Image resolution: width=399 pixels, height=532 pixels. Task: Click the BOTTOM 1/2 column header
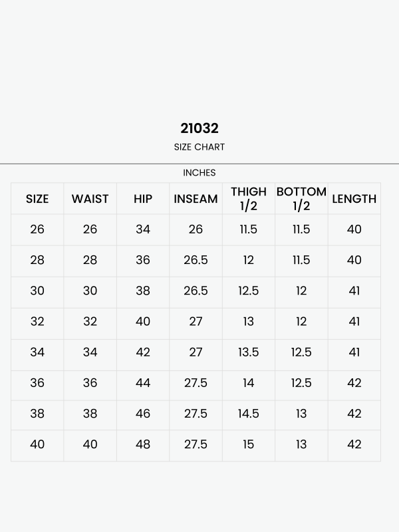[301, 198]
